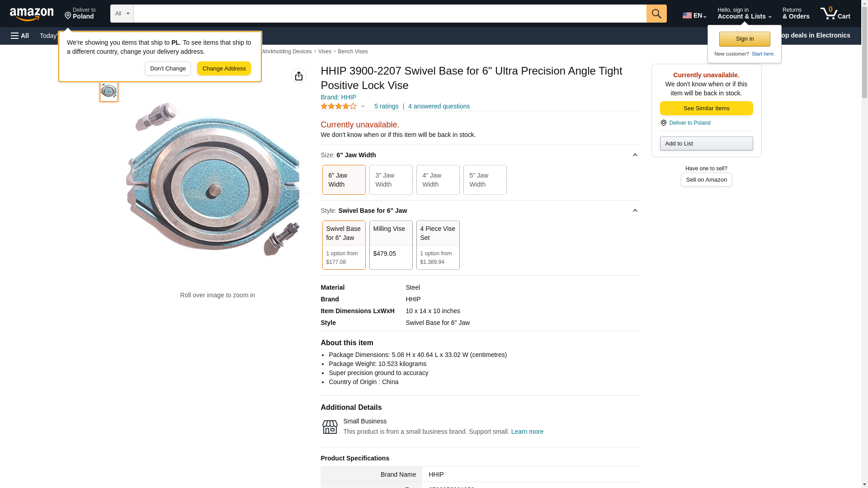
Task: Click the Amazon logo
Action: coord(32,14)
